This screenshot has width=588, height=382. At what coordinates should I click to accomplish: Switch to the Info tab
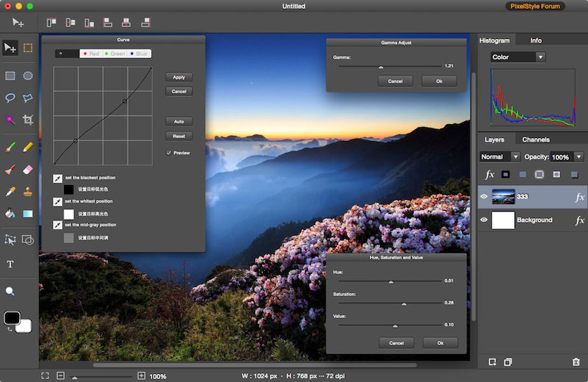click(x=536, y=40)
